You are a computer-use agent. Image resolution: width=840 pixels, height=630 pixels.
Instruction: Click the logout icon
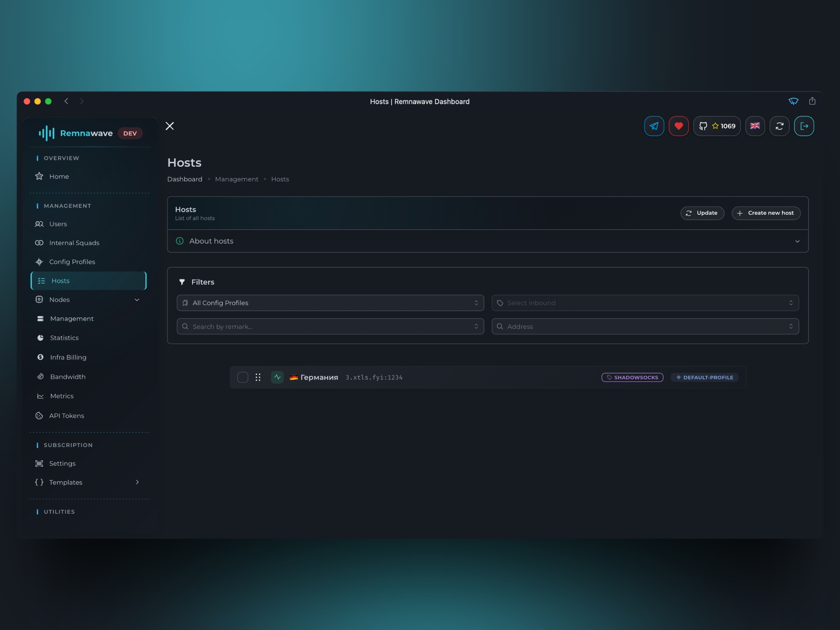(804, 126)
